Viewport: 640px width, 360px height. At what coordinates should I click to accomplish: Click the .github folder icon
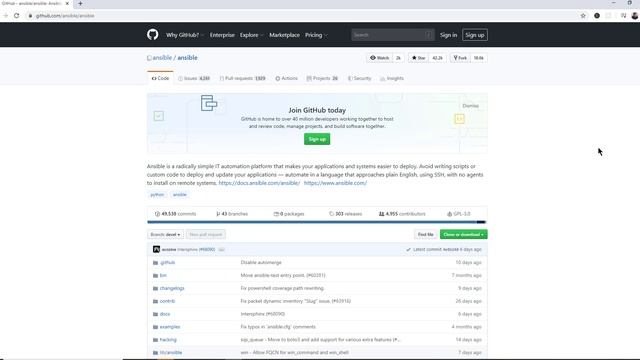point(155,262)
